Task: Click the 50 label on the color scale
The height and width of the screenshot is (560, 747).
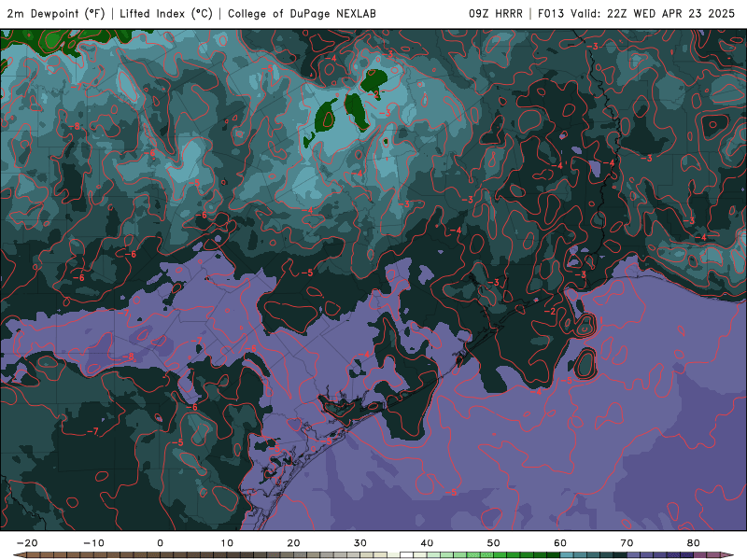Action: pos(494,543)
